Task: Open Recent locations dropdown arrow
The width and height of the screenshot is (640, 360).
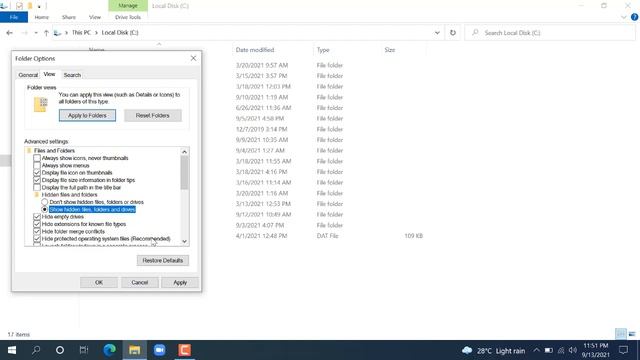Action: tap(36, 33)
